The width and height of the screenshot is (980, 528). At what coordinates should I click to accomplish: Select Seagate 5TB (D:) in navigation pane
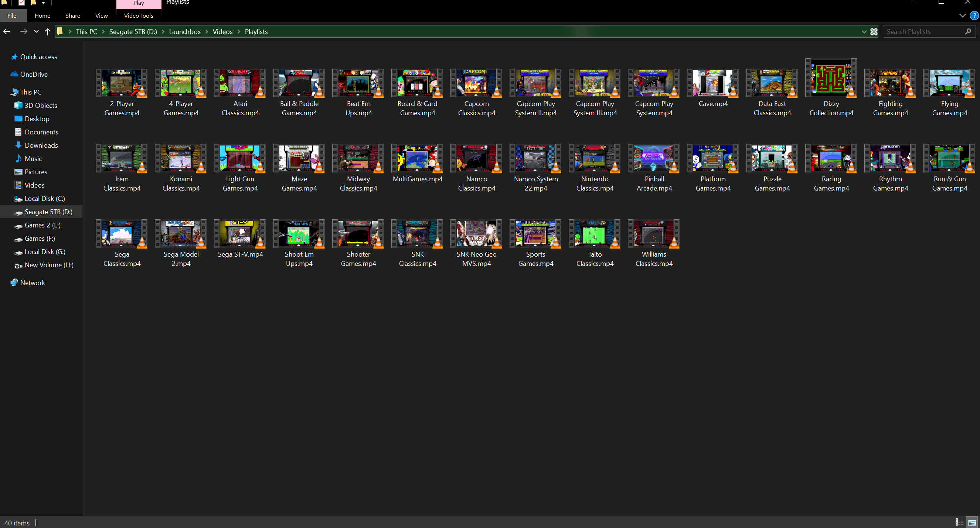[x=41, y=212]
